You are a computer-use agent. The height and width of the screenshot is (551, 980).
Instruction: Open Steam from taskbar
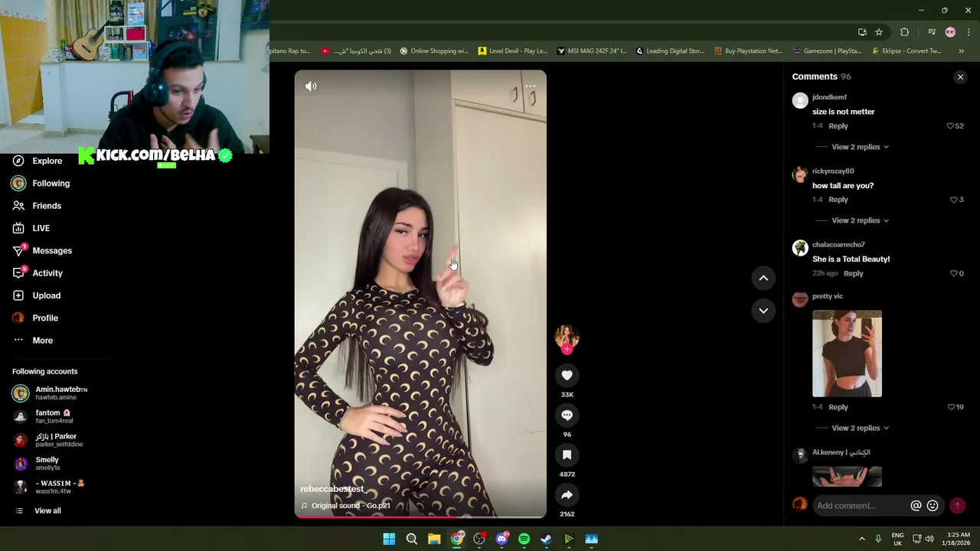pos(546,539)
